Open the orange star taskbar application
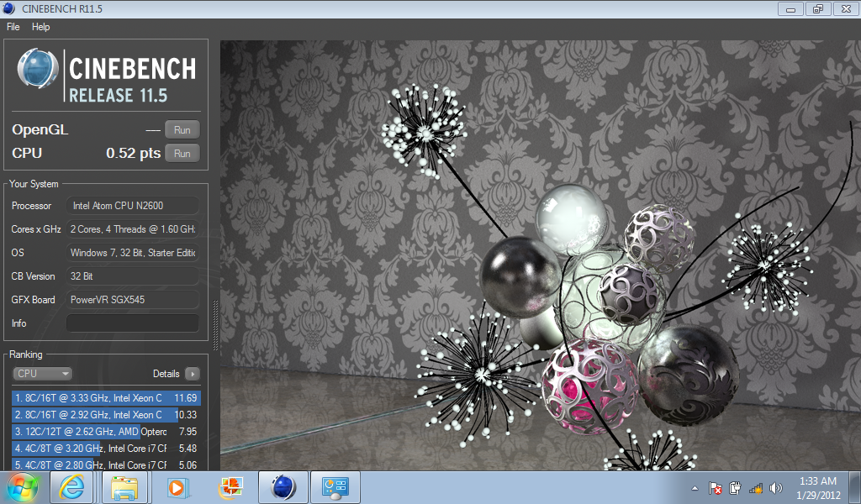This screenshot has height=504, width=861. click(230, 487)
